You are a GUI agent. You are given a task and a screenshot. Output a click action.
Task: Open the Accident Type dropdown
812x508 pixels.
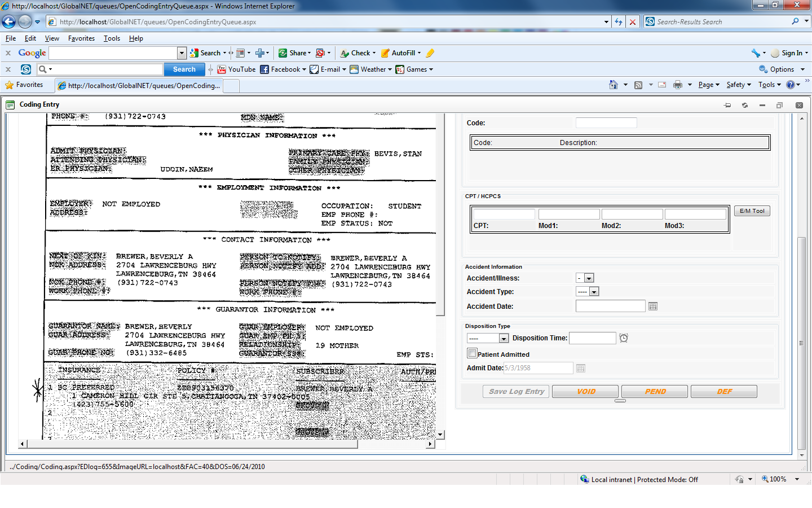coord(594,292)
